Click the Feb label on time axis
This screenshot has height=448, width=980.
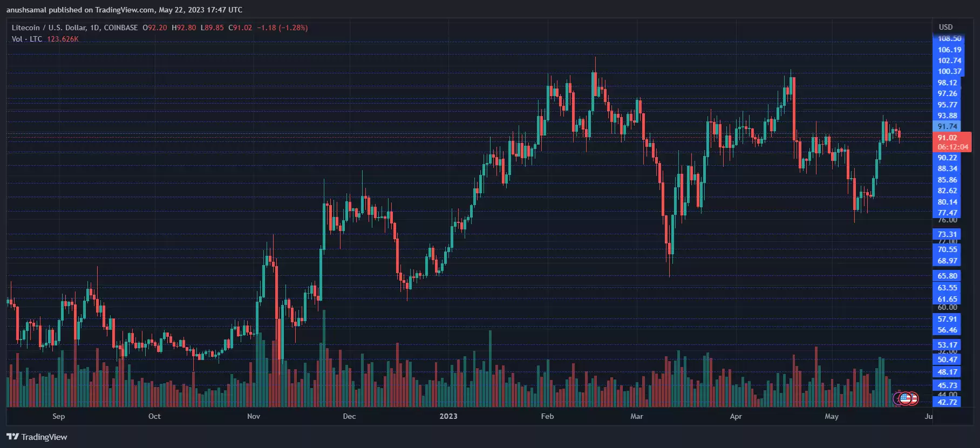(x=547, y=416)
